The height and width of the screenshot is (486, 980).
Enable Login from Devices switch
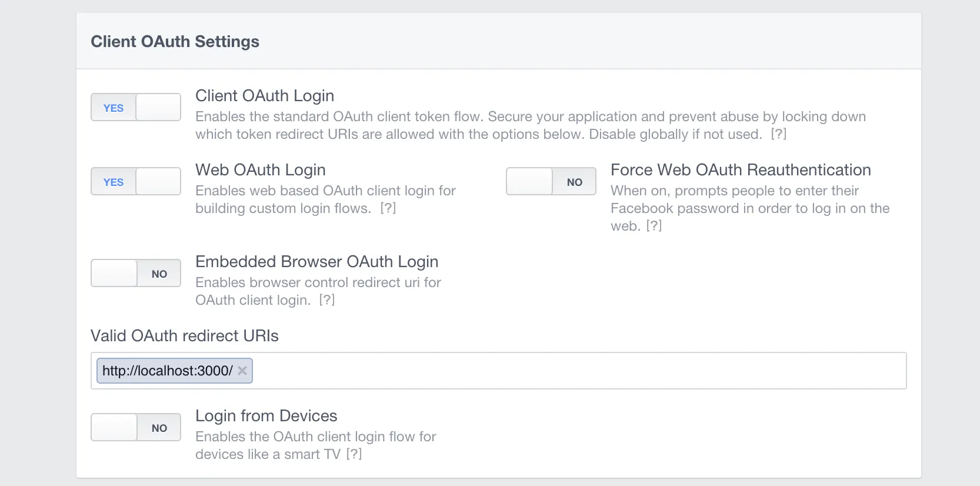coord(136,428)
